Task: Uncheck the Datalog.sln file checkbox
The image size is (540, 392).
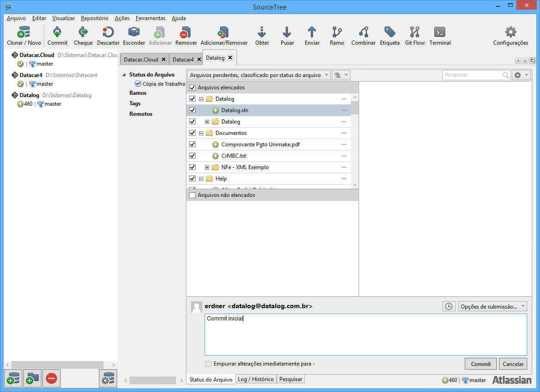Action: click(192, 110)
